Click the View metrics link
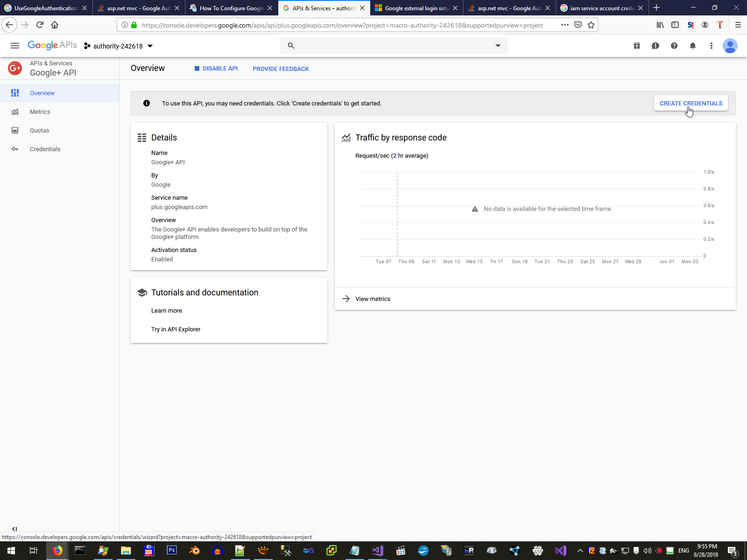Image resolution: width=747 pixels, height=560 pixels. tap(373, 299)
